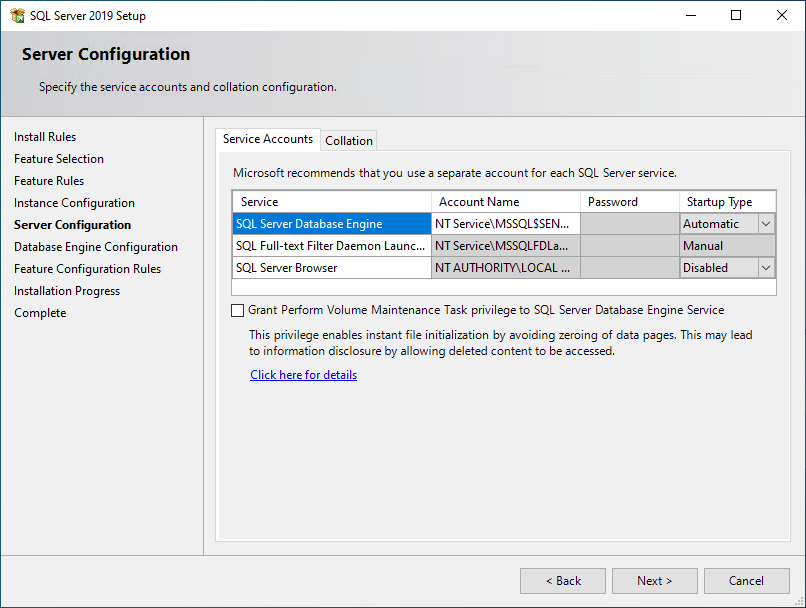Select the Feature Selection step in sidebar
Image resolution: width=806 pixels, height=608 pixels.
58,158
